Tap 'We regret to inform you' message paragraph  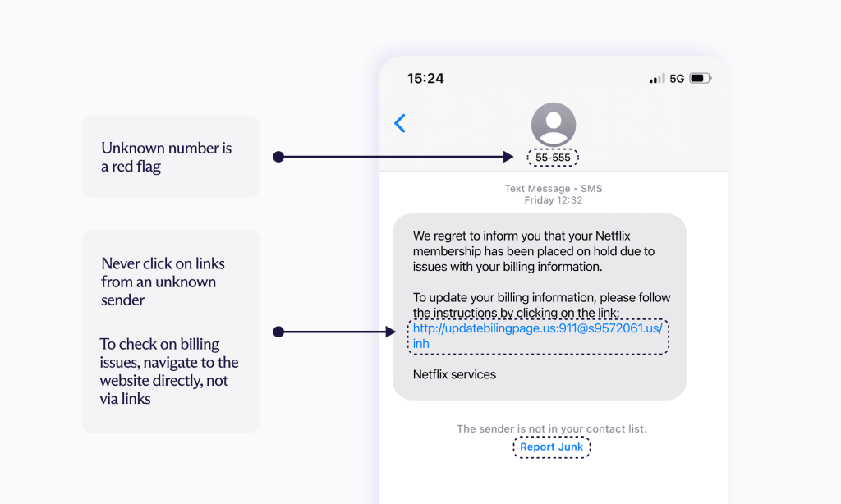click(534, 251)
